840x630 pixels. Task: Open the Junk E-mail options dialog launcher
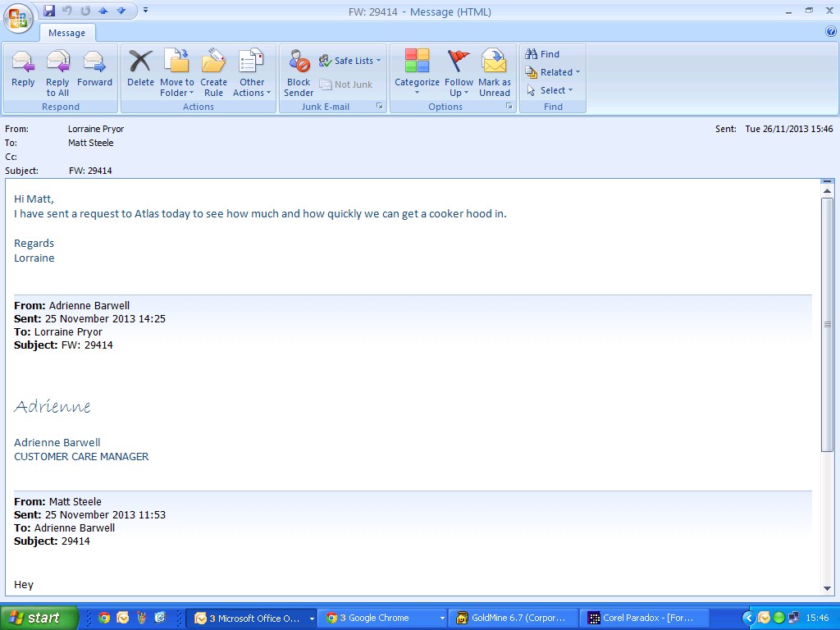pos(379,106)
